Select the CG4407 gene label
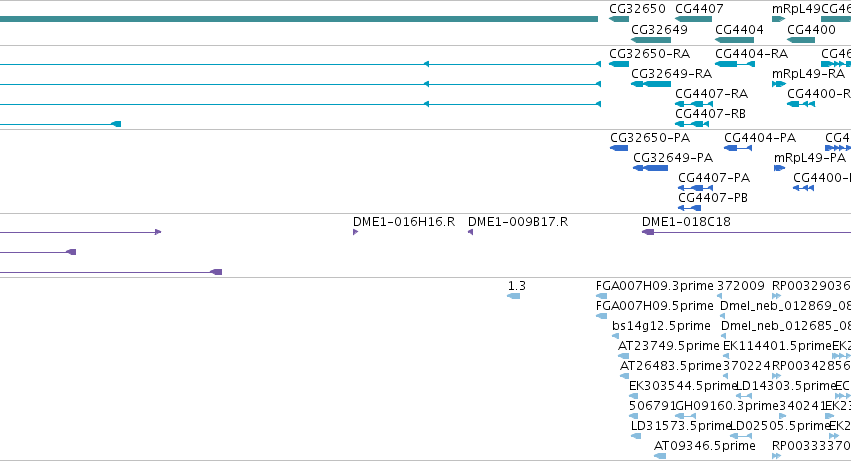This screenshot has width=851, height=461. pyautogui.click(x=699, y=9)
